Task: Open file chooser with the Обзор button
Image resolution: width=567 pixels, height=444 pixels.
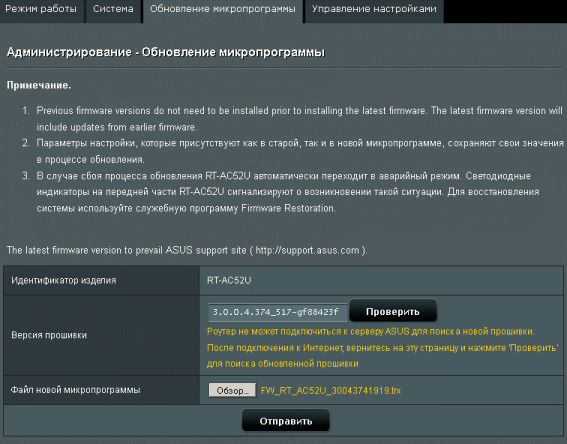Action: click(232, 390)
